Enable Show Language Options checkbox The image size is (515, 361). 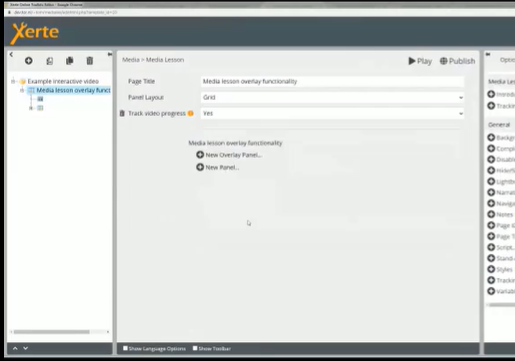125,348
